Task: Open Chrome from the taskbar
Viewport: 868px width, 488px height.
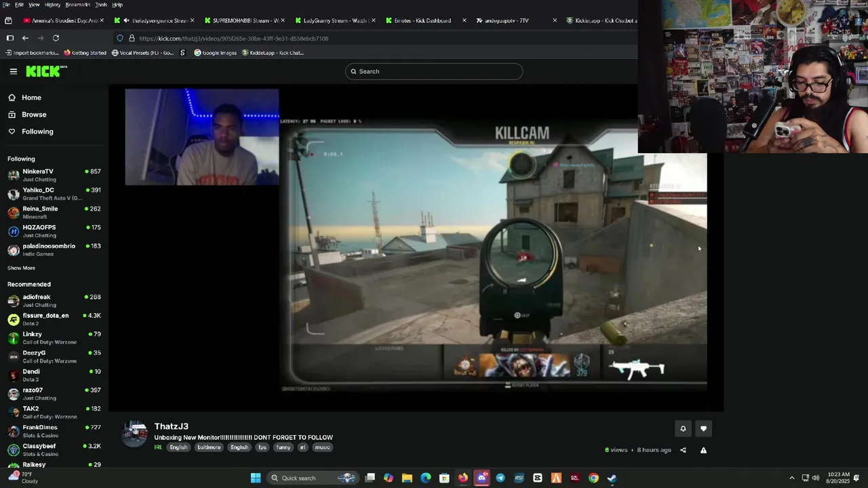Action: click(x=593, y=478)
